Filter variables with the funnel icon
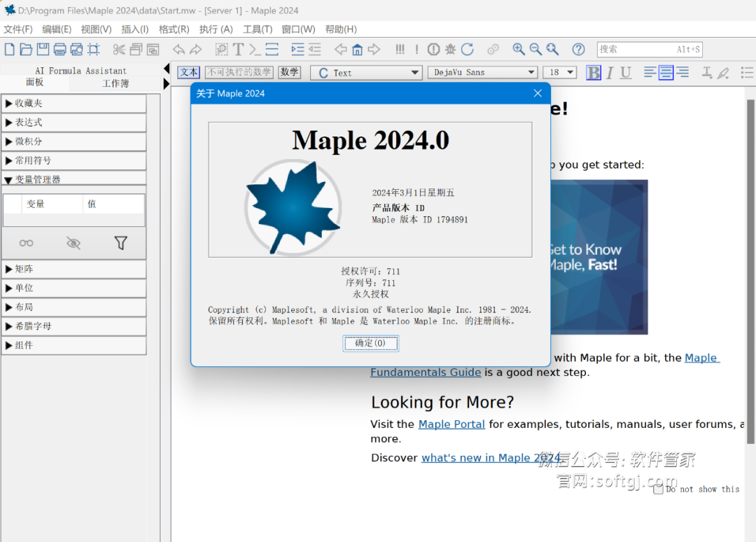Screen dimensions: 756x542 121,243
